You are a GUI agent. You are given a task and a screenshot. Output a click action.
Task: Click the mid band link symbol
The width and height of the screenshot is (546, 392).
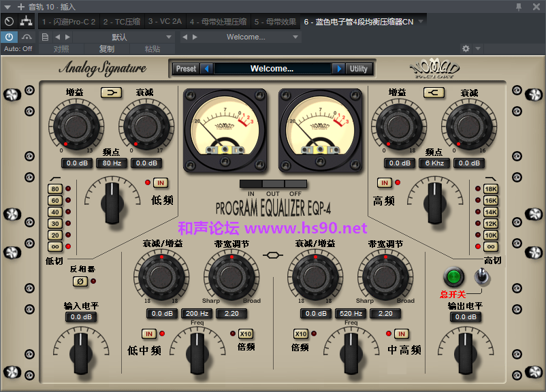273,255
